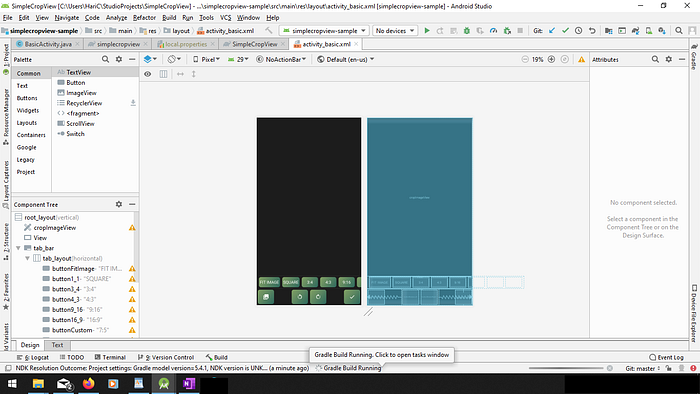The image size is (700, 394).
Task: Open orientation for preview dropdown
Action: [x=174, y=59]
